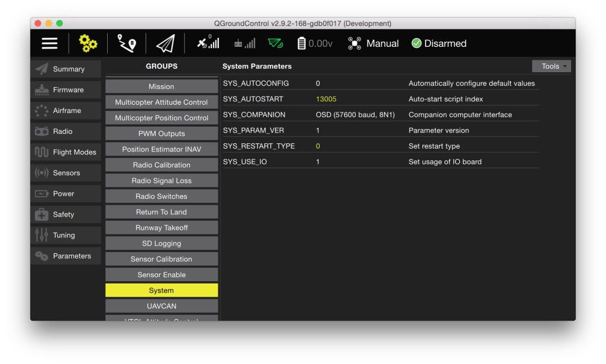Select the PWM Outputs group
The image size is (606, 364).
click(x=162, y=134)
